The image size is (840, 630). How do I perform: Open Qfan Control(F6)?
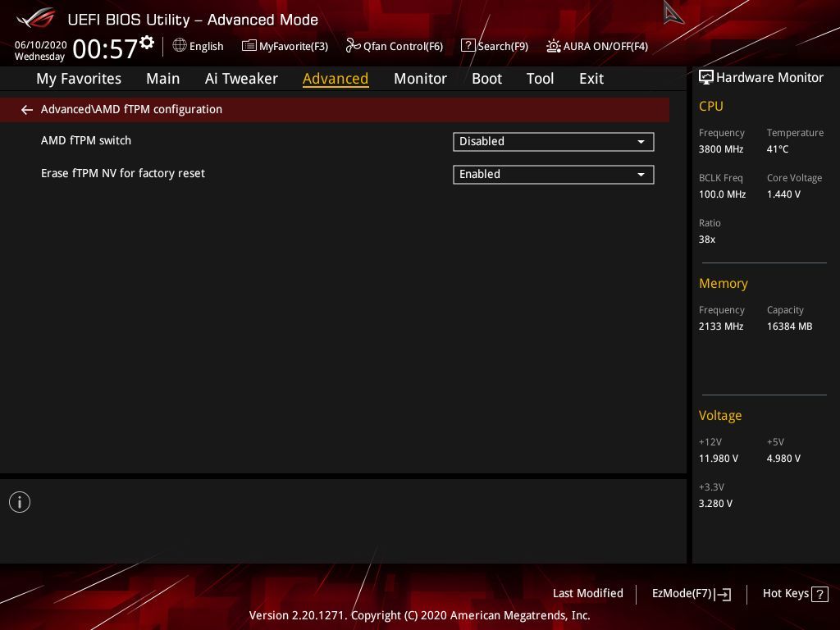tap(395, 46)
